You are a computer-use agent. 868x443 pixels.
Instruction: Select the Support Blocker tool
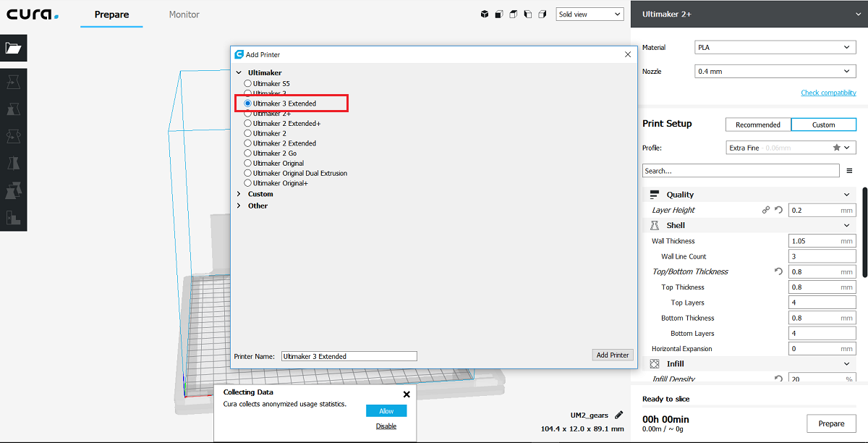pos(13,216)
